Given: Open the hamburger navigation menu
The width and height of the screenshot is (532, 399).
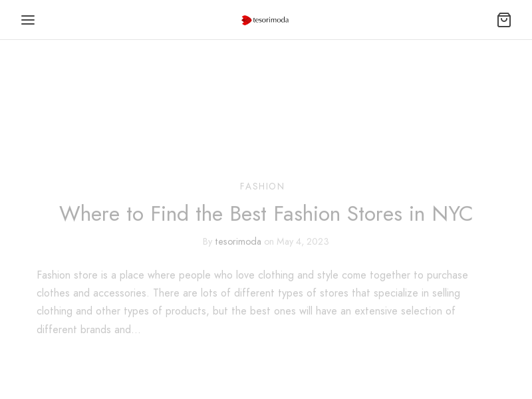Looking at the screenshot, I should point(28,20).
